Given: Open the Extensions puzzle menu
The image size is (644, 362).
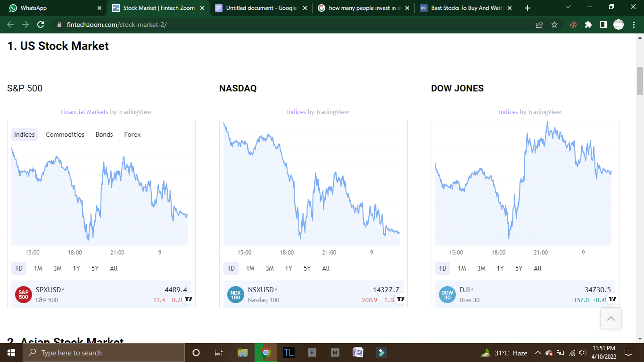Looking at the screenshot, I should 588,25.
